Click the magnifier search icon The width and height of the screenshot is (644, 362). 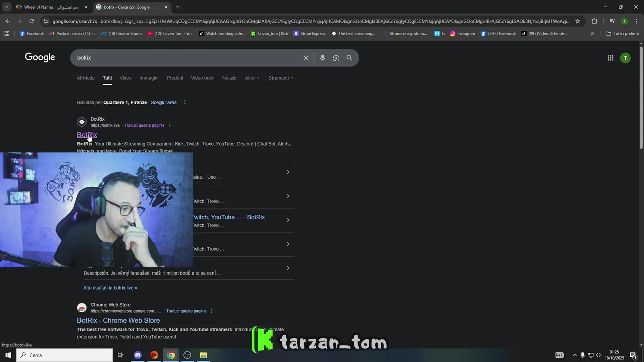(x=349, y=58)
